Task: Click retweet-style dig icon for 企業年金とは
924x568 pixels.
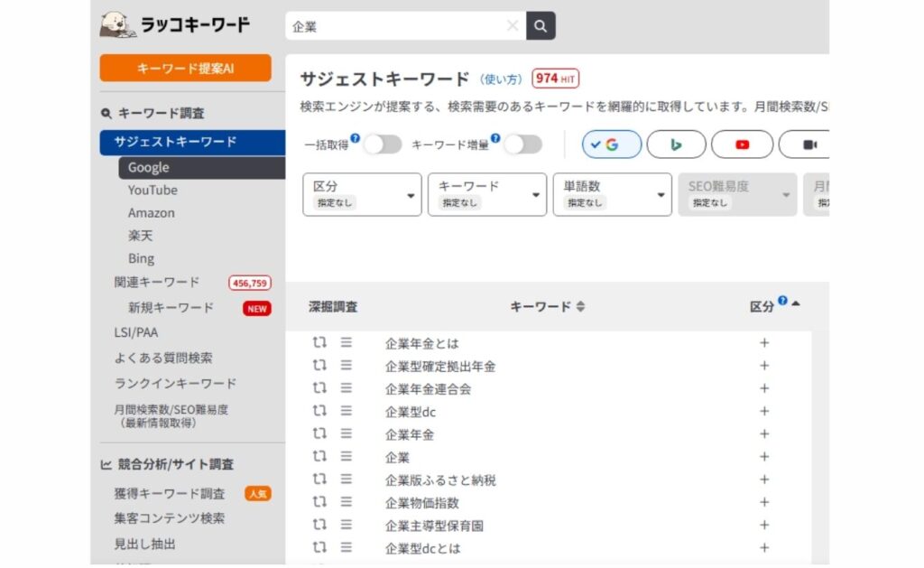Action: click(x=319, y=342)
